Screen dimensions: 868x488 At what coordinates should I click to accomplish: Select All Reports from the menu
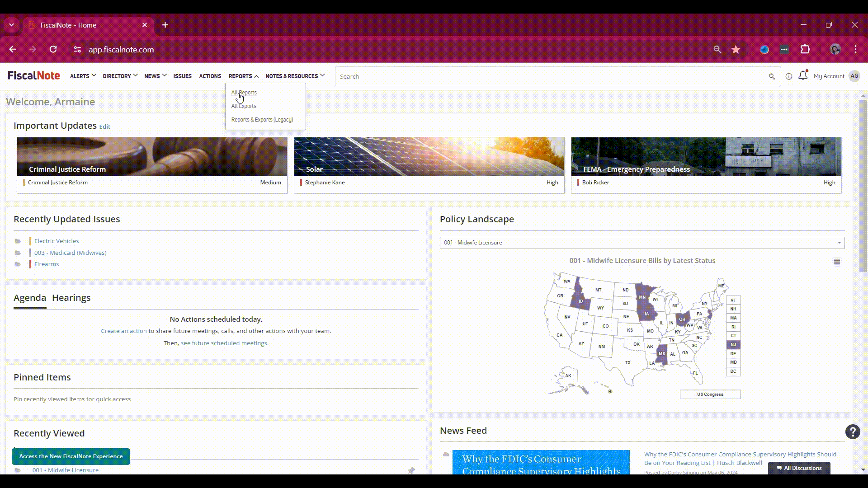(244, 93)
